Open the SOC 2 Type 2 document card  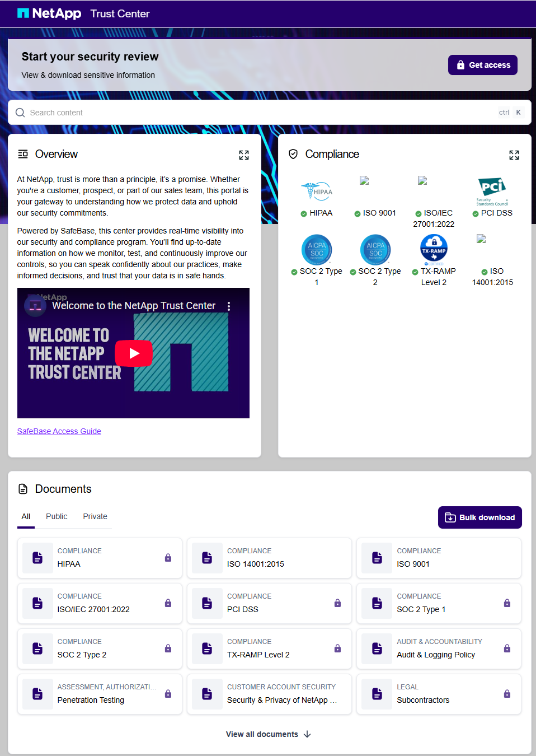(x=100, y=648)
